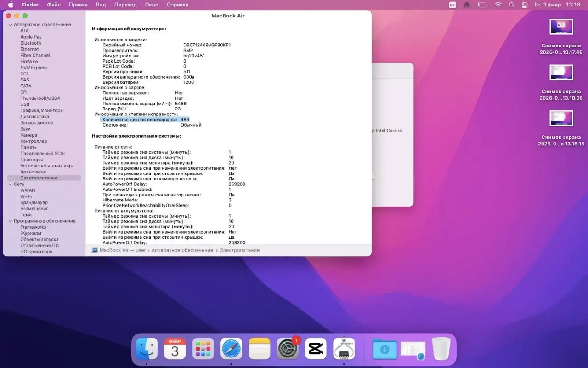Screen dimensions: 588x368
Task: Open Launchpad from the Dock
Action: click(x=202, y=349)
